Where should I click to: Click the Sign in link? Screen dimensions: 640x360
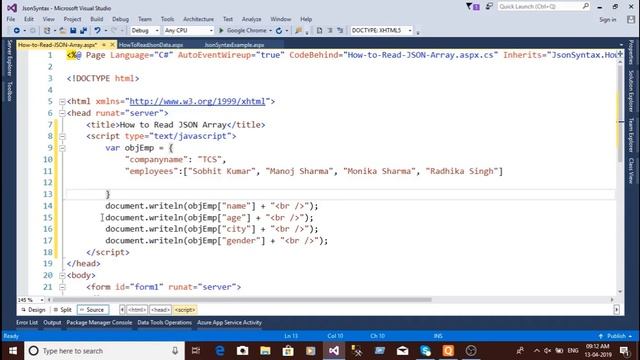coord(608,20)
